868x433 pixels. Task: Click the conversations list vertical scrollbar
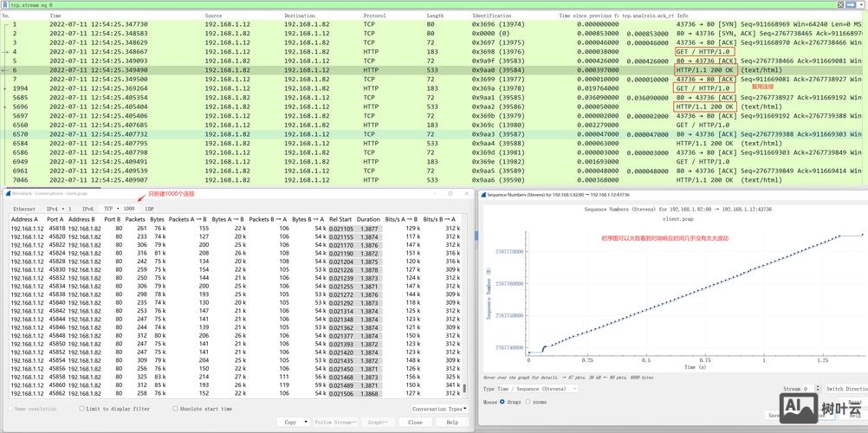pyautogui.click(x=465, y=303)
